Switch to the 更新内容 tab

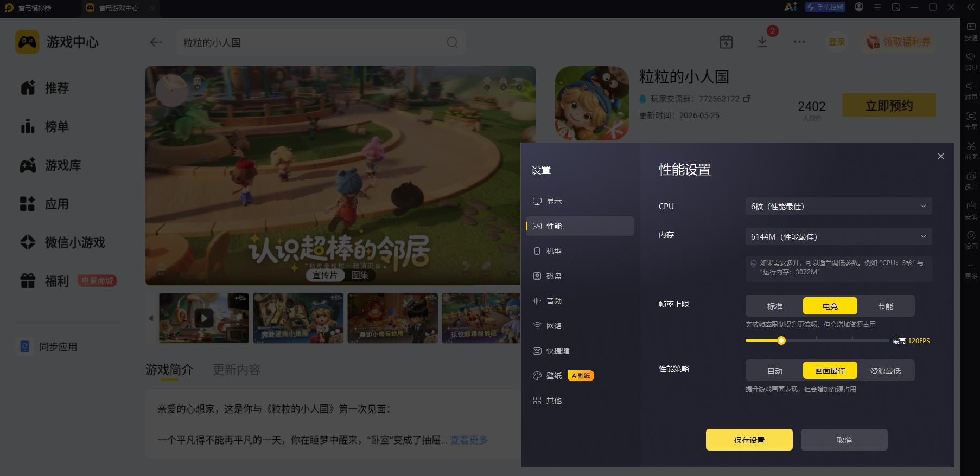tap(237, 370)
